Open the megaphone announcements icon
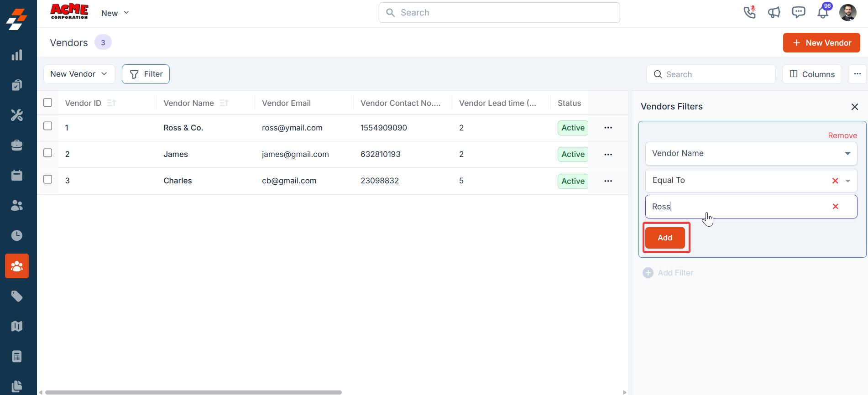Screen dimensions: 868x395 pos(774,12)
